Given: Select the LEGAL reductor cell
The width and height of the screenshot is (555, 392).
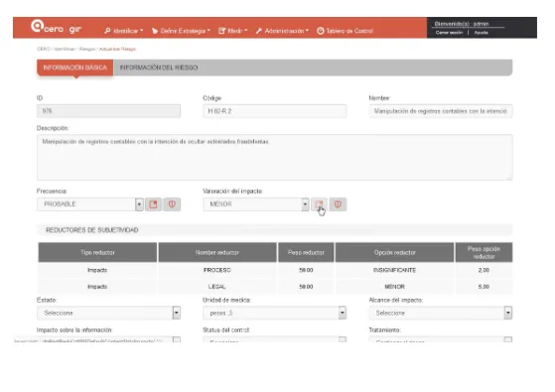Looking at the screenshot, I should 217,287.
